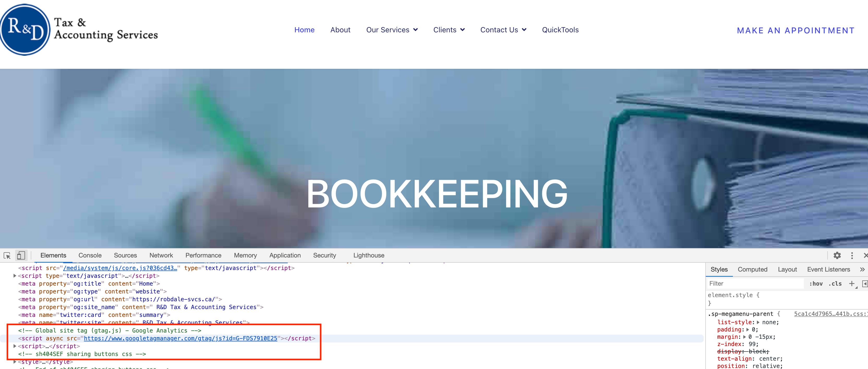Toggle the :hov element state panel

point(816,284)
